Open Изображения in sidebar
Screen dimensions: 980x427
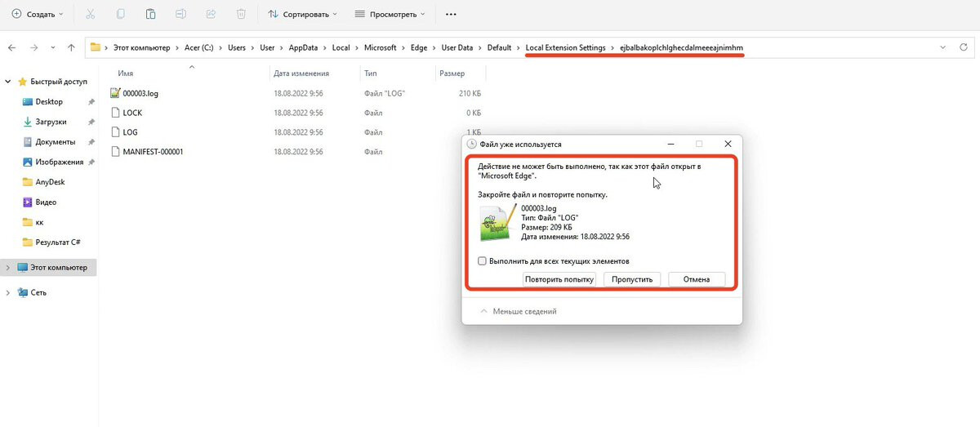click(x=60, y=162)
